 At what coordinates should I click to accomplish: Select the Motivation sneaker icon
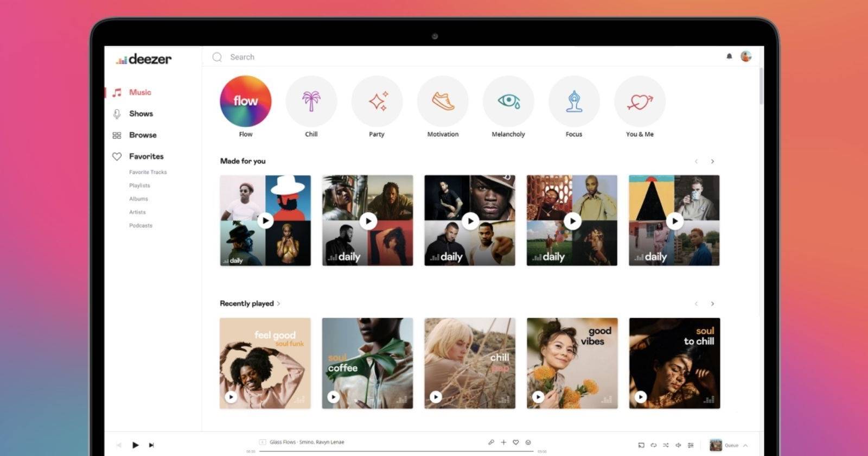click(x=443, y=101)
